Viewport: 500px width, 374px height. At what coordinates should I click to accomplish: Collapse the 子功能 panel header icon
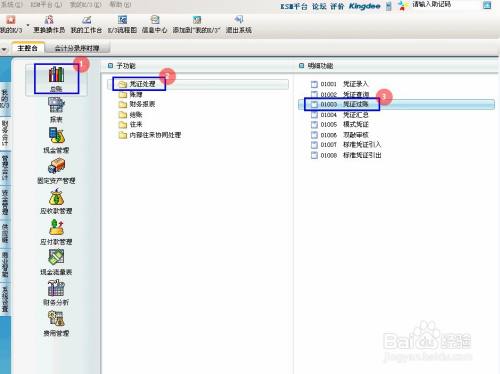point(110,66)
